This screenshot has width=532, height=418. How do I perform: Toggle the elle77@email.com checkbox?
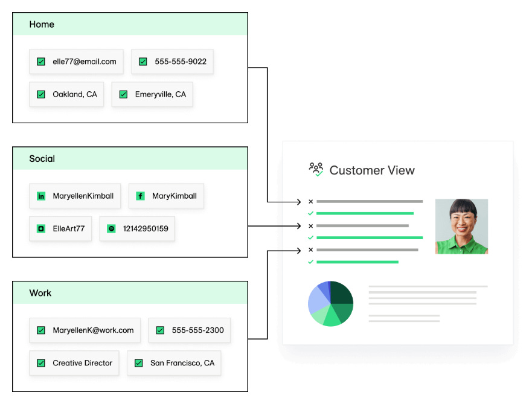(41, 62)
